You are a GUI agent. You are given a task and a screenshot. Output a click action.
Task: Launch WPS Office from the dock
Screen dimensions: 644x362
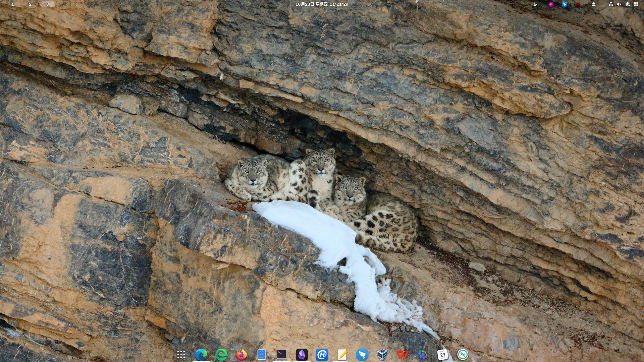(x=402, y=355)
